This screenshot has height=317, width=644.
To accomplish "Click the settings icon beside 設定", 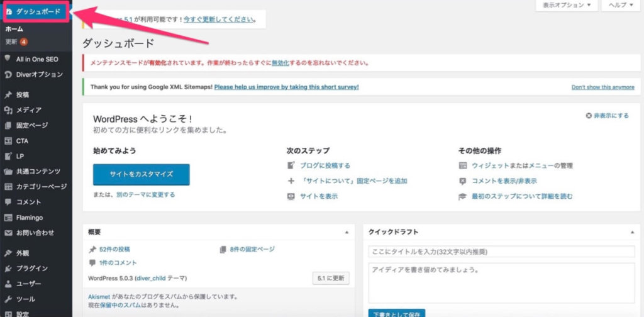I will 8,314.
